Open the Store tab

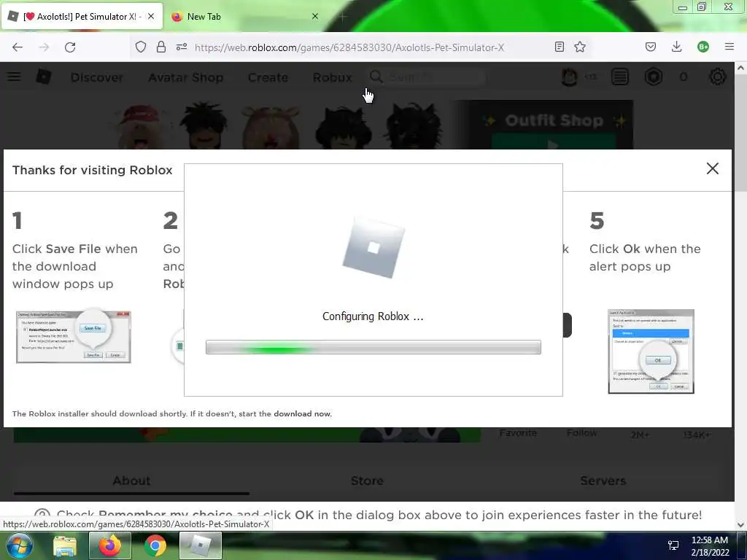(367, 481)
